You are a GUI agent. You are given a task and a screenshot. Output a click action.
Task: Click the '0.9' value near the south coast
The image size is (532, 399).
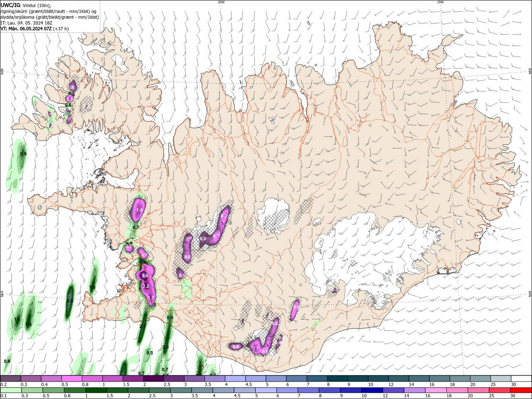coord(170,318)
